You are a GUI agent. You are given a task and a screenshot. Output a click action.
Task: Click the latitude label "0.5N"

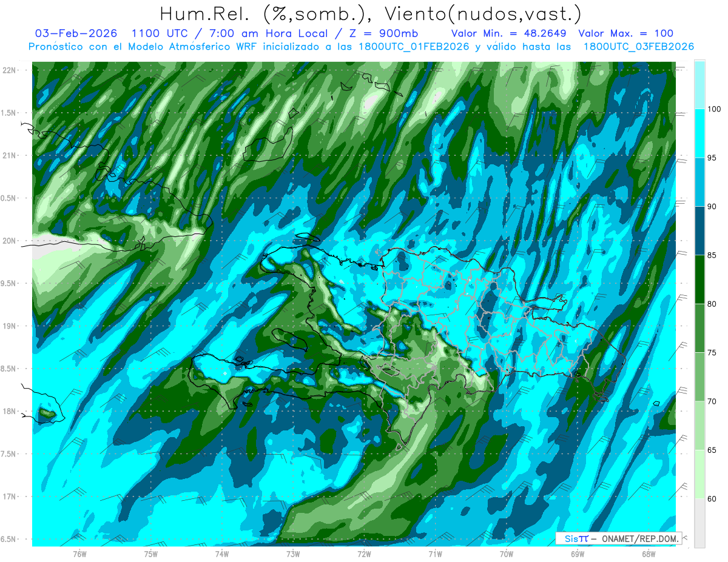pyautogui.click(x=9, y=198)
